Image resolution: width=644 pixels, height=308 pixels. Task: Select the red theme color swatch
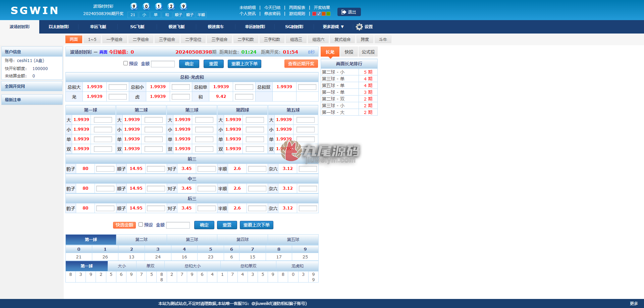tap(314, 14)
